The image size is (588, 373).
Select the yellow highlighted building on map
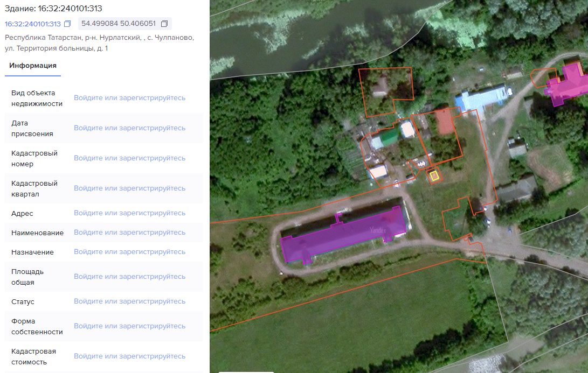click(x=434, y=175)
